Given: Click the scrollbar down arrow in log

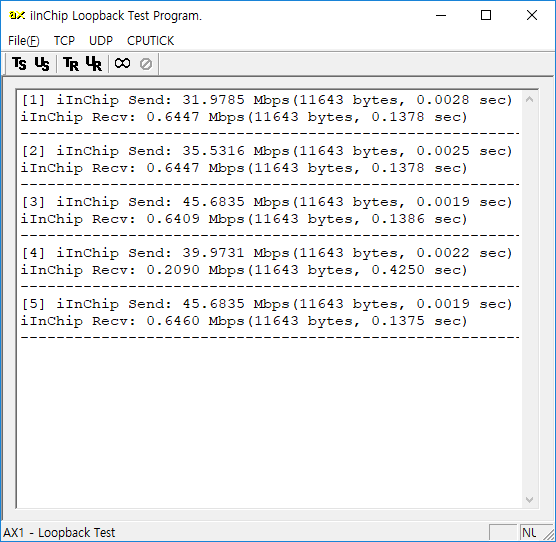Looking at the screenshot, I should (x=529, y=500).
